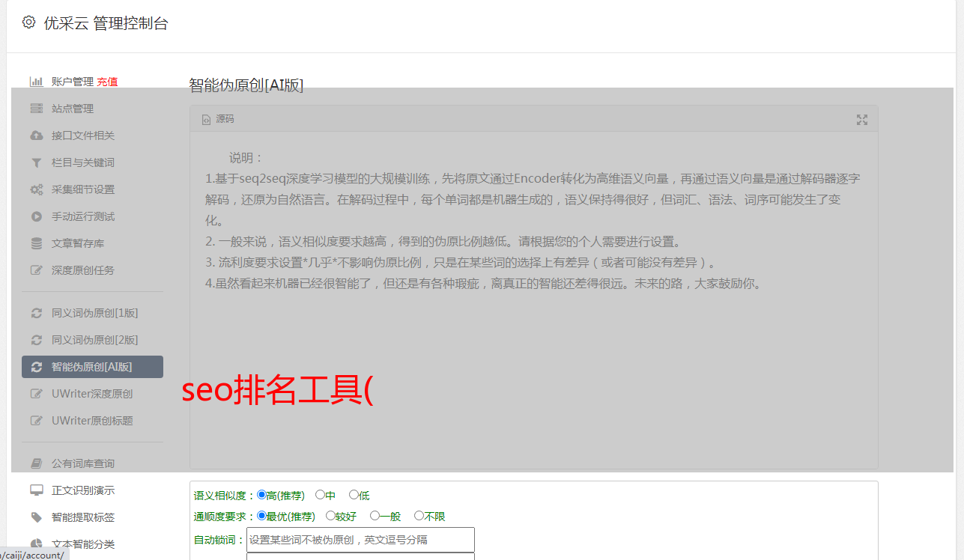Select 通顺度要求 一般 radio
The image size is (964, 560).
[x=375, y=516]
